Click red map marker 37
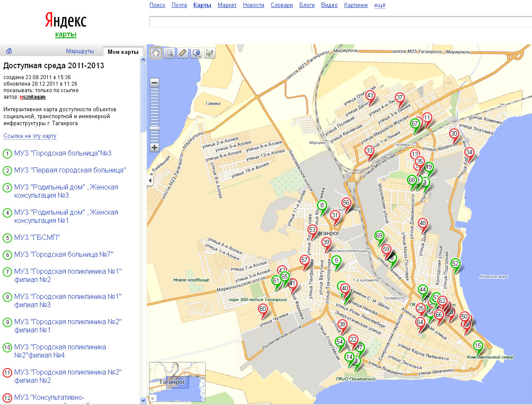This screenshot has height=405, width=532. pyautogui.click(x=400, y=98)
